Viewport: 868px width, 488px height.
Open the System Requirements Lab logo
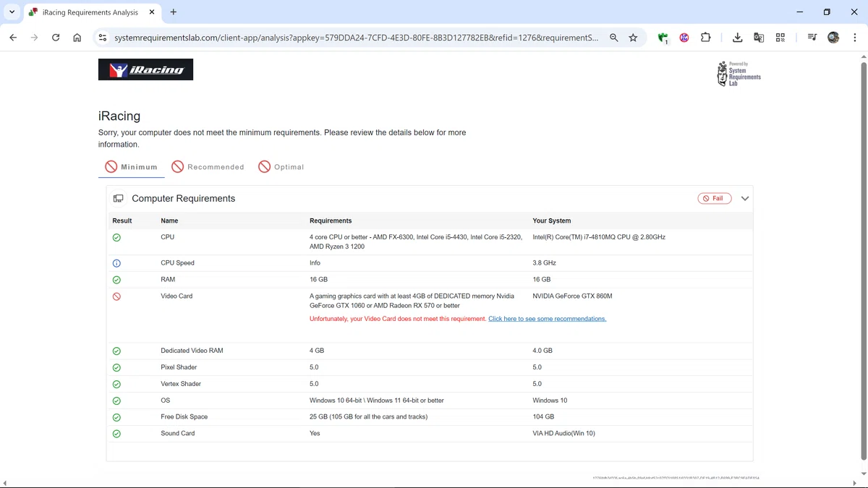739,74
